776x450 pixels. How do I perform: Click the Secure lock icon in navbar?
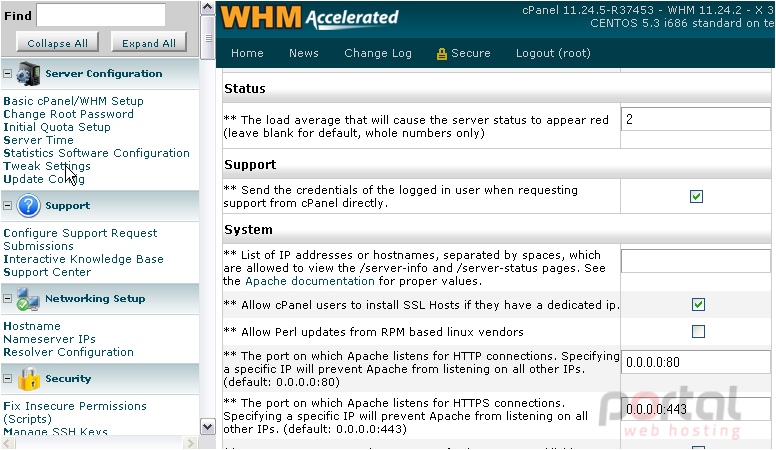(x=441, y=53)
